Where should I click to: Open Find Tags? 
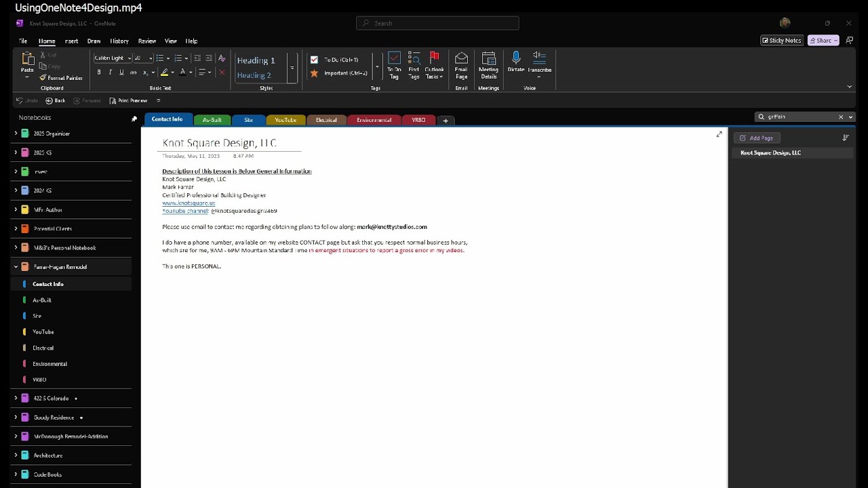pyautogui.click(x=414, y=66)
